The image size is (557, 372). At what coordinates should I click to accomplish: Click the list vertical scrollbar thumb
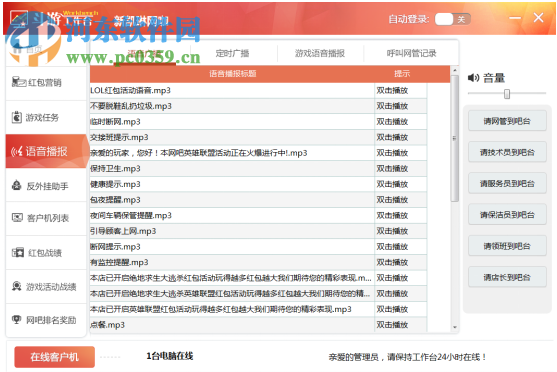454,139
